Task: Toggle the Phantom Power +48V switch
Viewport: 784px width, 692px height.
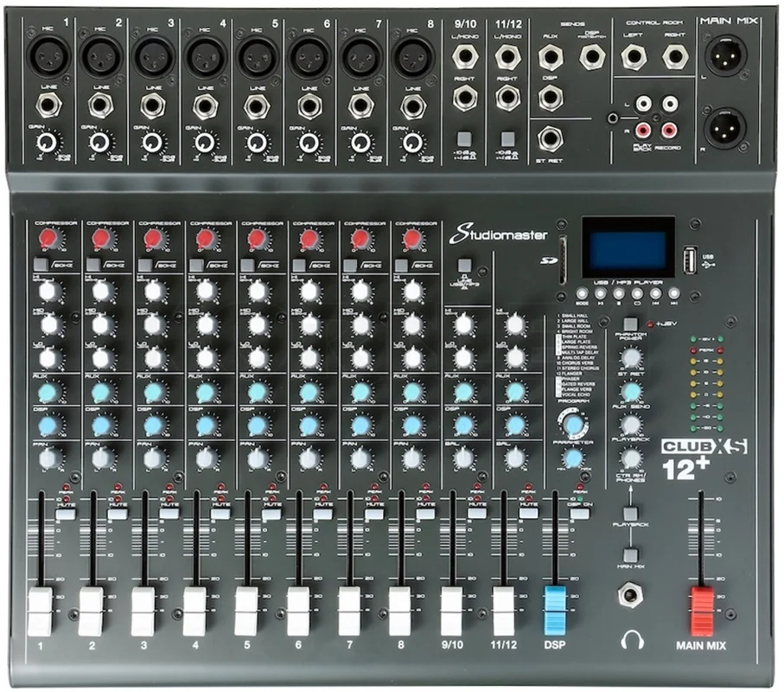Action: click(x=630, y=324)
